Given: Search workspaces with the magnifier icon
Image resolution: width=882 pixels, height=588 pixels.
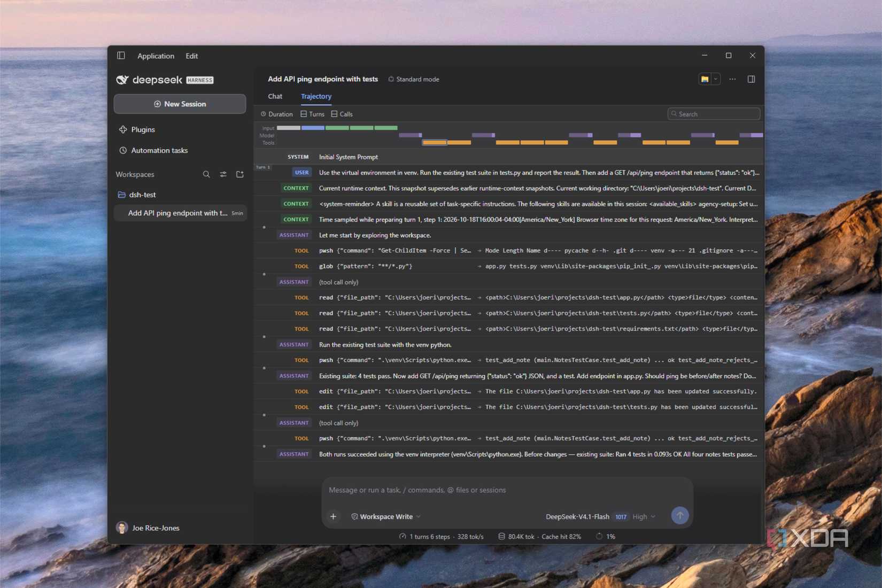Looking at the screenshot, I should (x=206, y=174).
